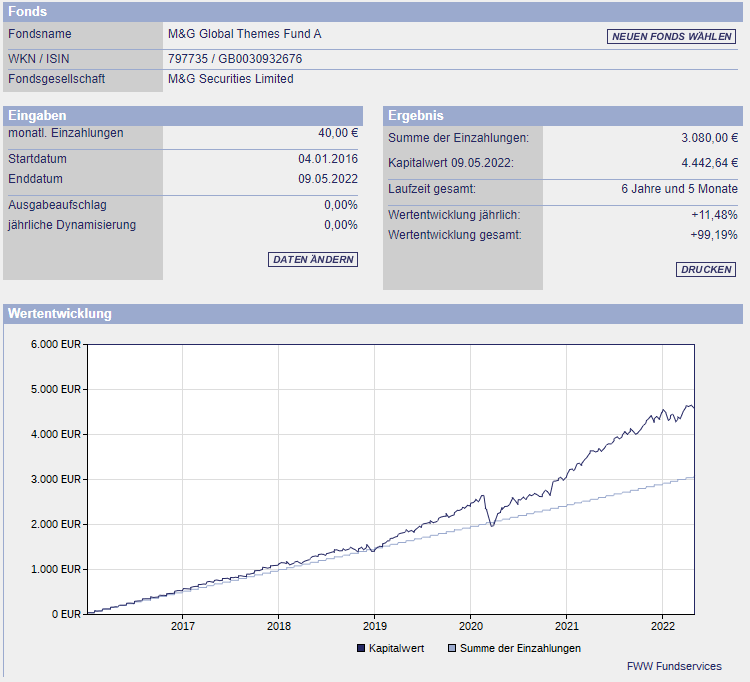The image size is (750, 682).
Task: Click the DRUCKEN button
Action: (x=706, y=270)
